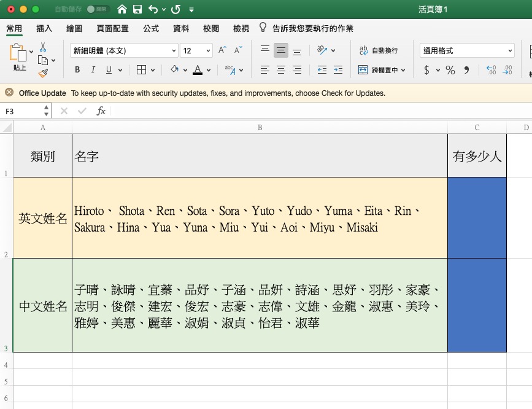Click the font color red A swatch

197,70
